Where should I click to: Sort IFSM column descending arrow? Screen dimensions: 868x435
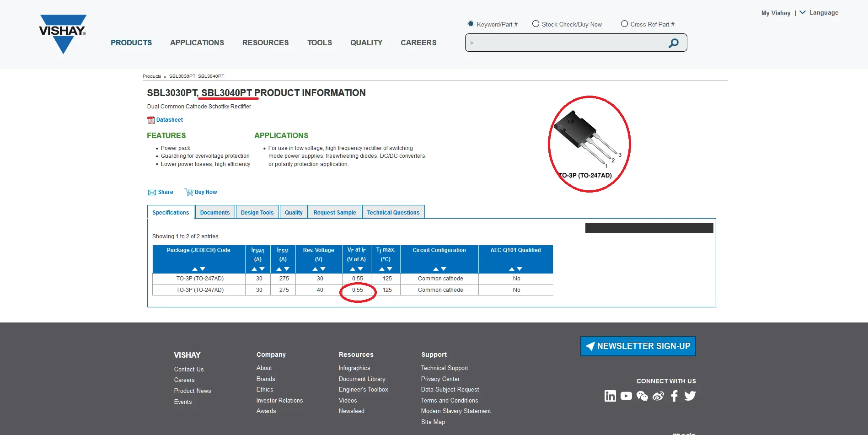coord(287,269)
